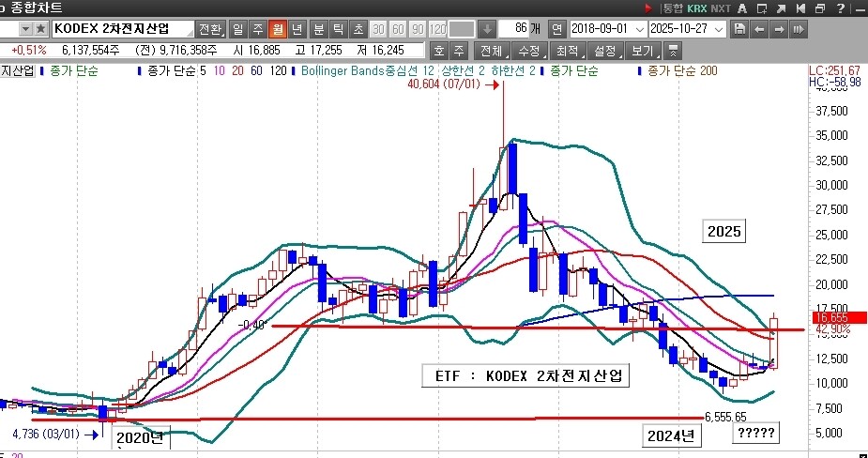Click the blank interval input box
The height and width of the screenshot is (458, 868).
(461, 29)
